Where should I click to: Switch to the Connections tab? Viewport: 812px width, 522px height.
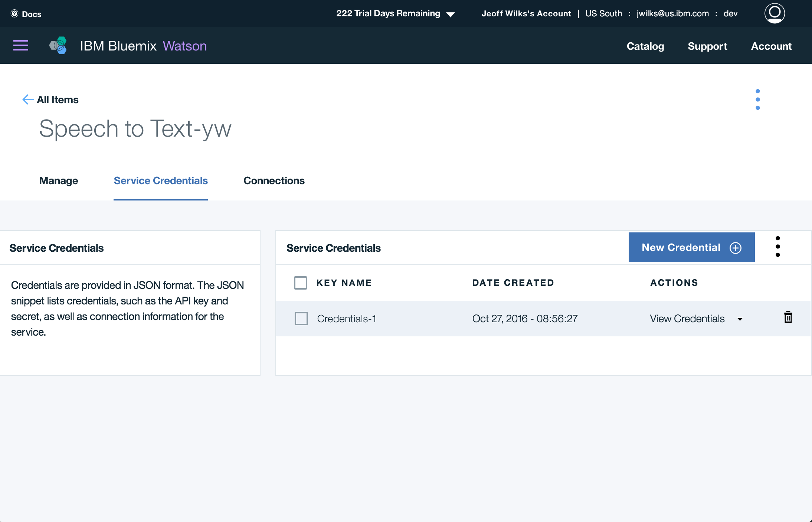point(274,181)
